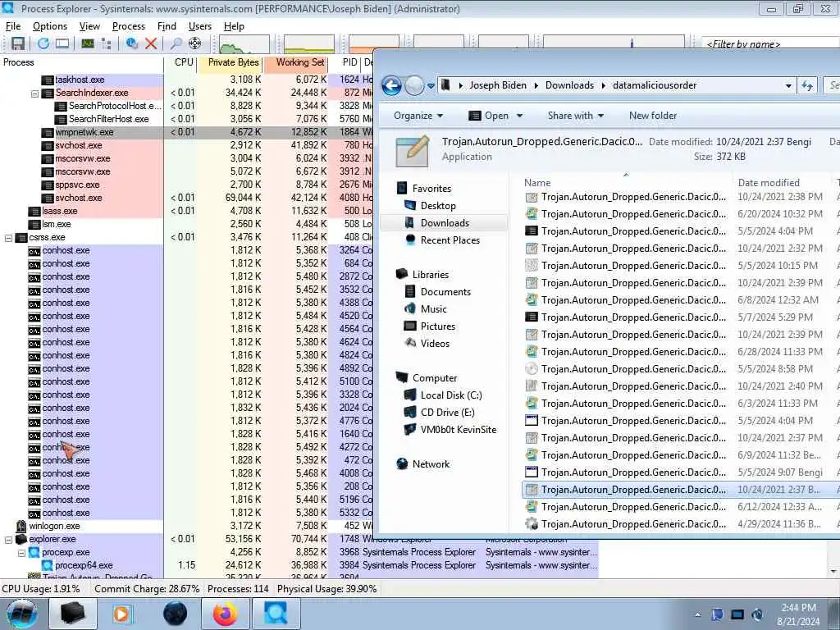Select Local Disk (C:) in navigation pane
Viewport: 840px width, 630px height.
tap(450, 395)
